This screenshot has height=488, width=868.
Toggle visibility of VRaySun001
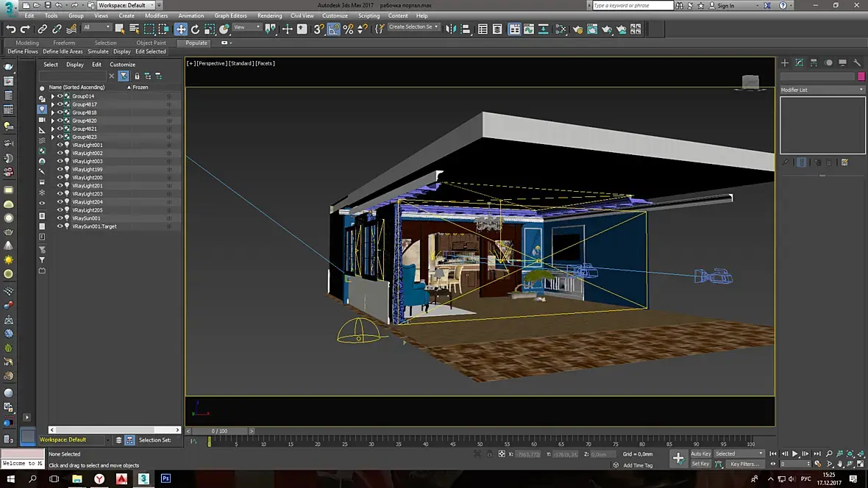[60, 218]
